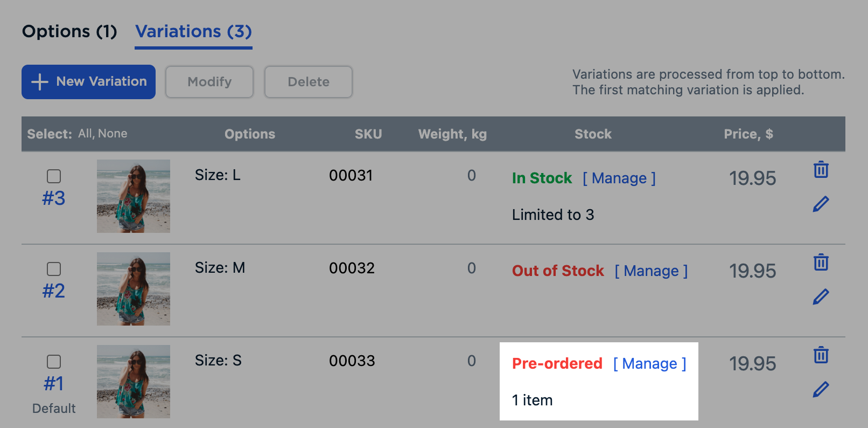Open Manage for the Out of Stock variation
Viewport: 868px width, 428px height.
click(x=651, y=271)
